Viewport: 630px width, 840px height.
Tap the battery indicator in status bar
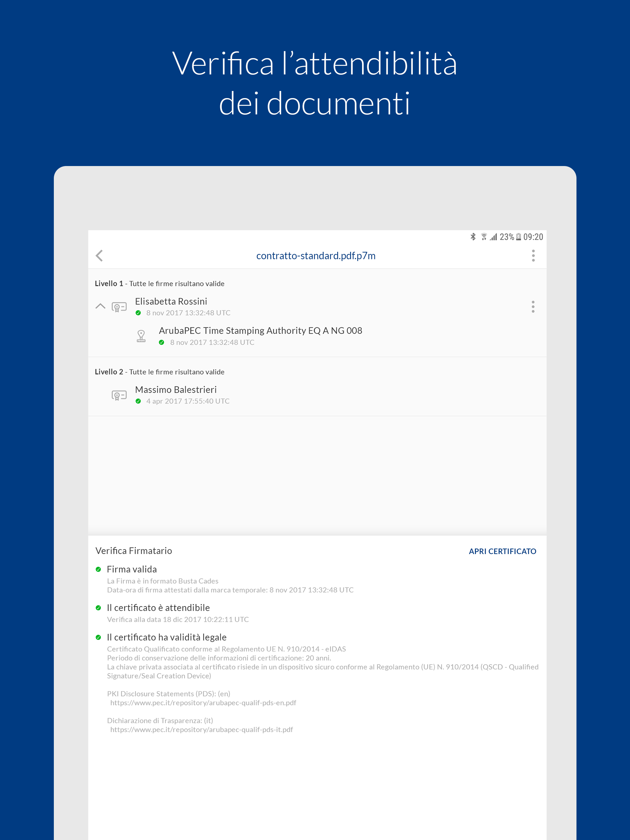point(518,237)
